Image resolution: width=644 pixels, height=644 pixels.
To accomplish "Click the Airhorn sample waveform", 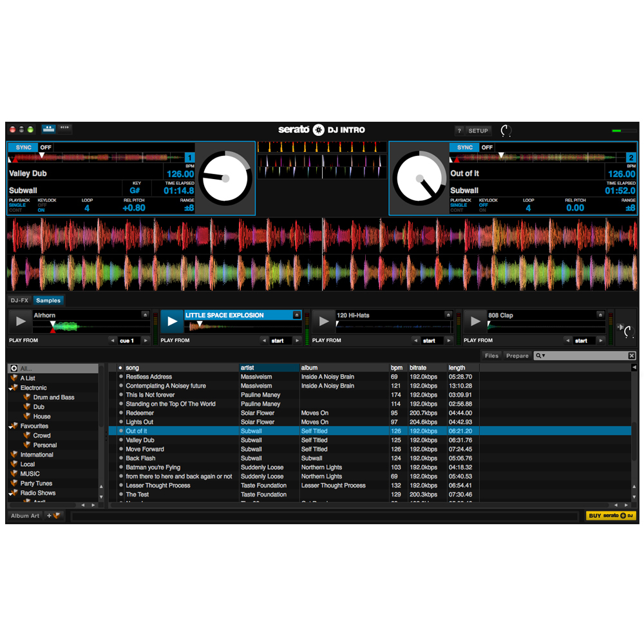I will point(91,327).
